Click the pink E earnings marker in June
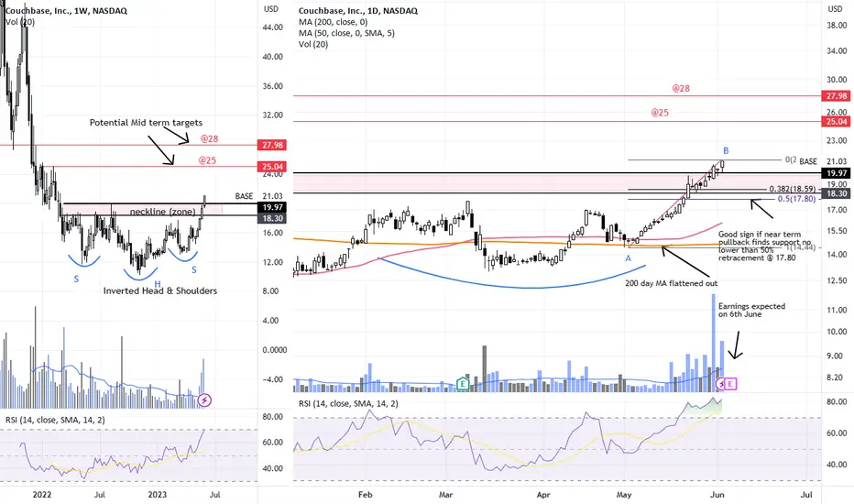Viewport: 854px width, 504px height. pos(731,384)
